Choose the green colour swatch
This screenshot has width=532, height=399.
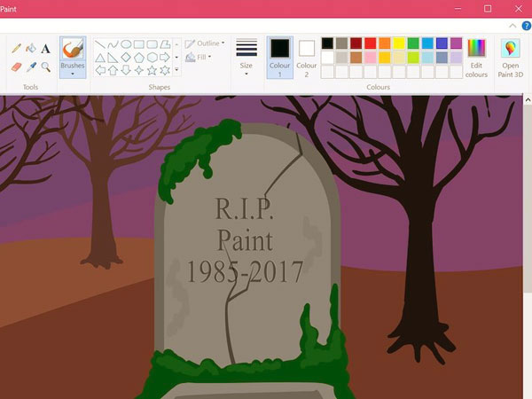(x=413, y=43)
